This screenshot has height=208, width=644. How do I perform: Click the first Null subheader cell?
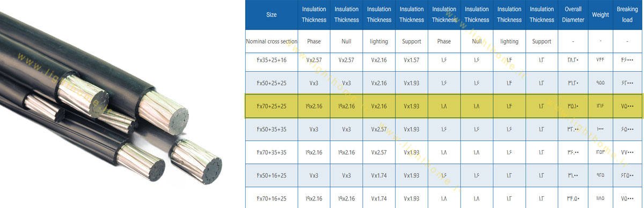[346, 41]
